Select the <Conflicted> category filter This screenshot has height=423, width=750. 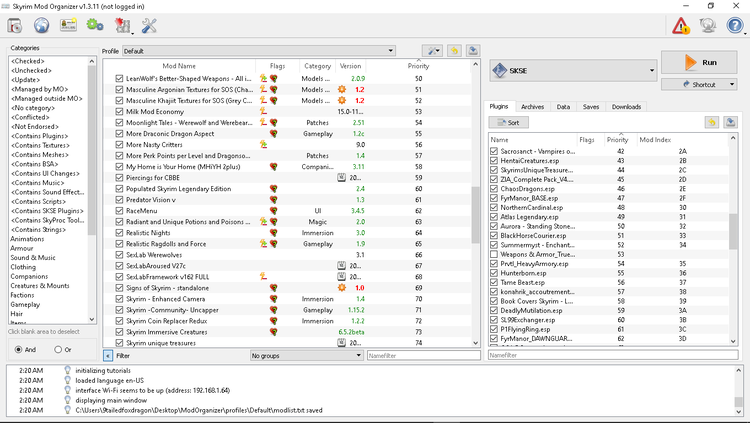tap(30, 117)
